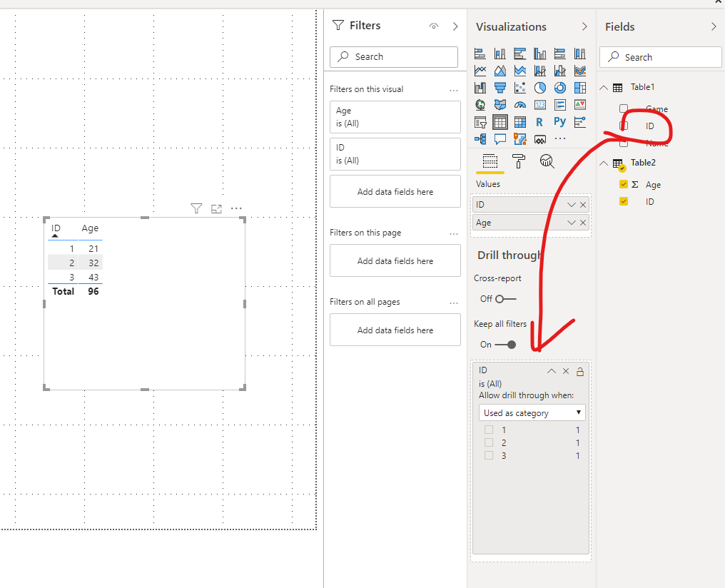This screenshot has height=588, width=725.
Task: Click the filter icon above the table visual
Action: coord(196,208)
